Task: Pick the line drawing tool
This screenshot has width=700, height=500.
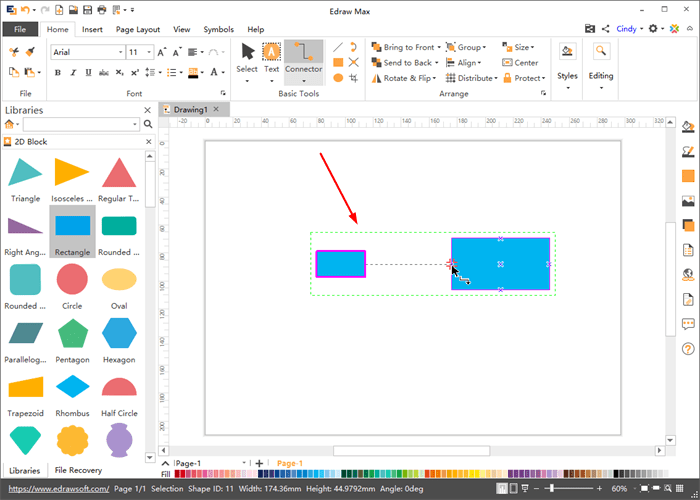Action: 338,47
